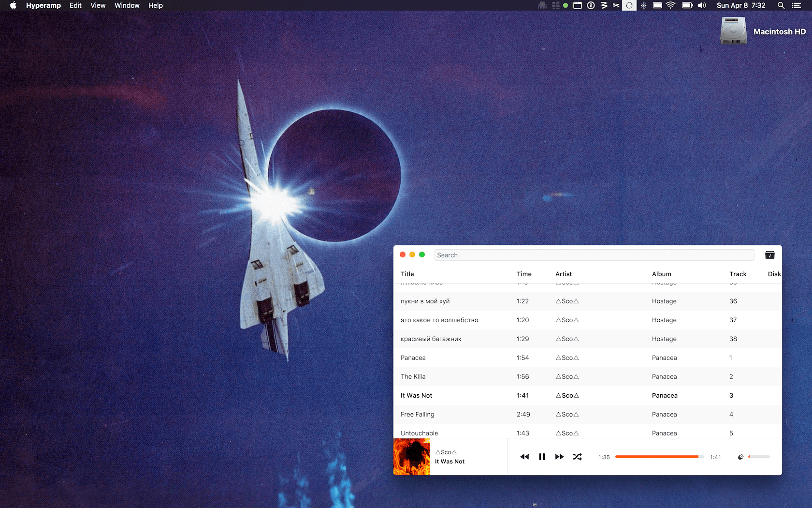
Task: Open Notification Center list icon
Action: pos(797,5)
